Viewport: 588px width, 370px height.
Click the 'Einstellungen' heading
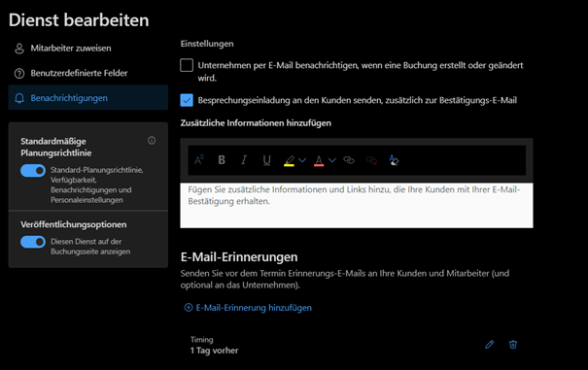click(x=207, y=44)
